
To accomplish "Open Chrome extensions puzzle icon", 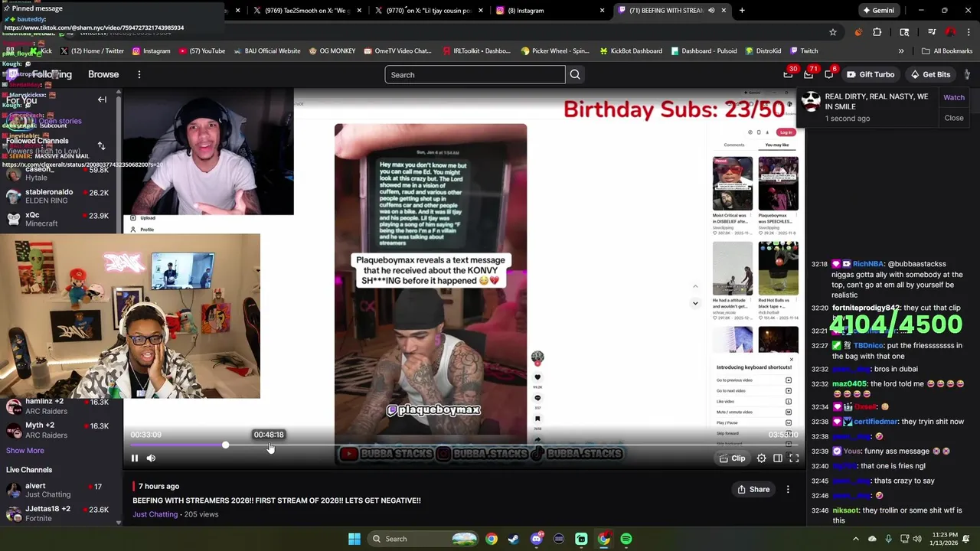I will point(877,32).
